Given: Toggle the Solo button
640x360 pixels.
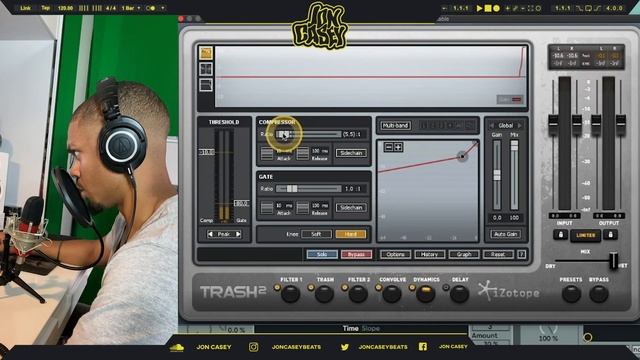Looking at the screenshot, I should click(322, 254).
